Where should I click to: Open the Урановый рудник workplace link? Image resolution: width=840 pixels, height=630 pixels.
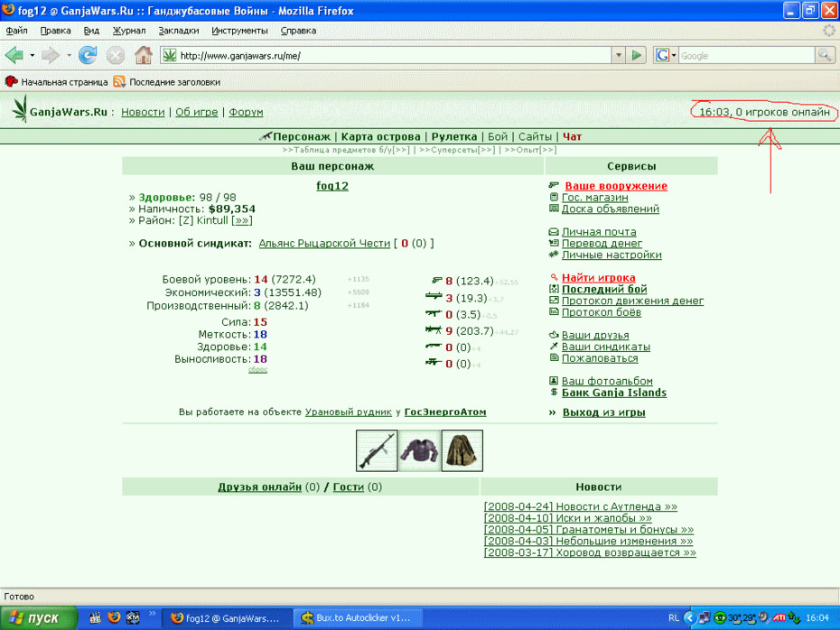349,412
